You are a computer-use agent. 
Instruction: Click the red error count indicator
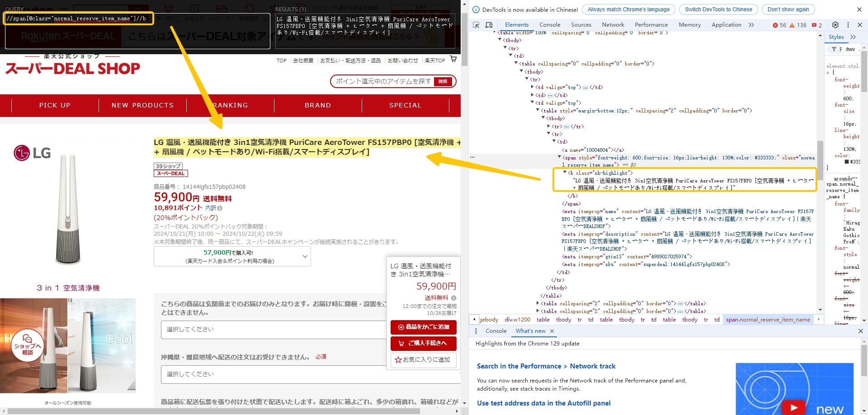tap(779, 25)
